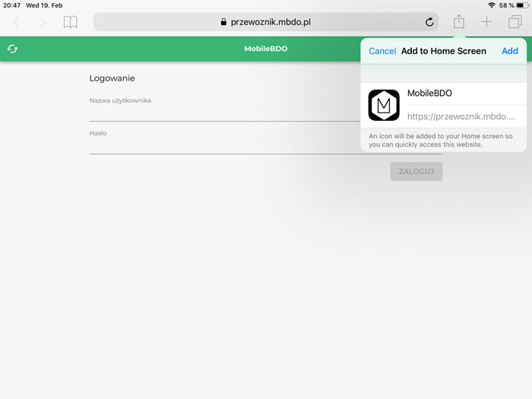Viewport: 532px width, 399px height.
Task: Confirm with Add in the Home Screen popup
Action: pos(510,51)
